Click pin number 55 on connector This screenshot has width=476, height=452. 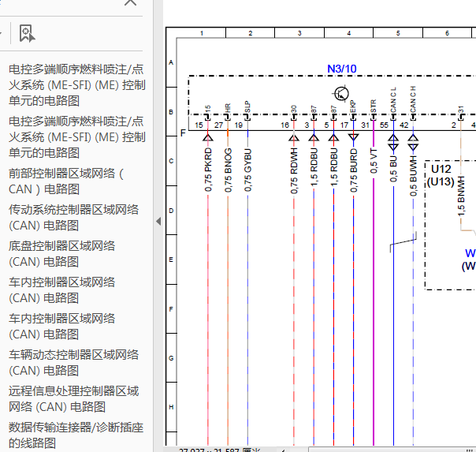(384, 125)
